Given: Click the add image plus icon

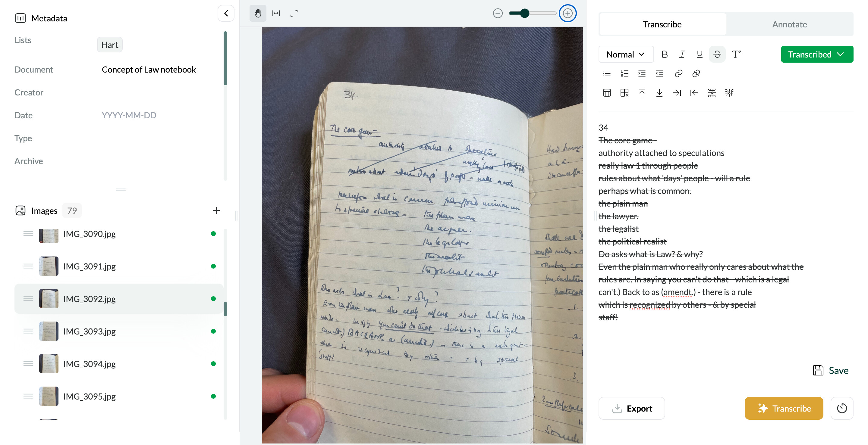Looking at the screenshot, I should point(216,210).
